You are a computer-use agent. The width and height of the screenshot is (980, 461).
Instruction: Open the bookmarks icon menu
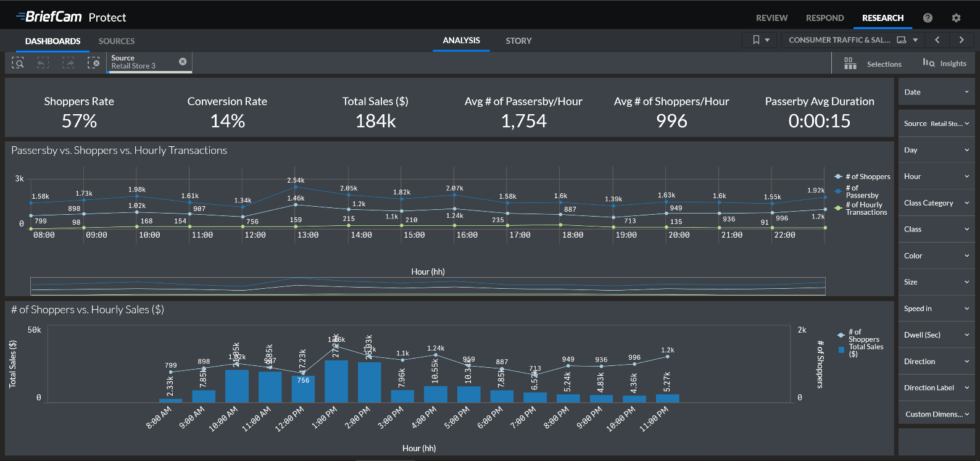click(760, 40)
